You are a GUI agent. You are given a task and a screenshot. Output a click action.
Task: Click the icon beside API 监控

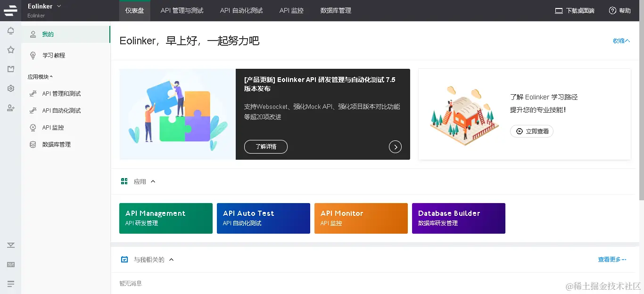(33, 127)
